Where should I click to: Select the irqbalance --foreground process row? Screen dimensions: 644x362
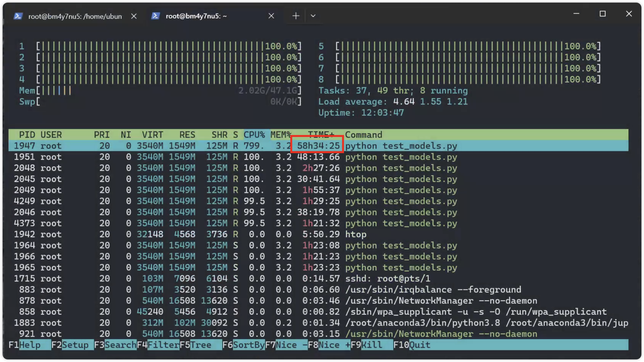coord(318,289)
